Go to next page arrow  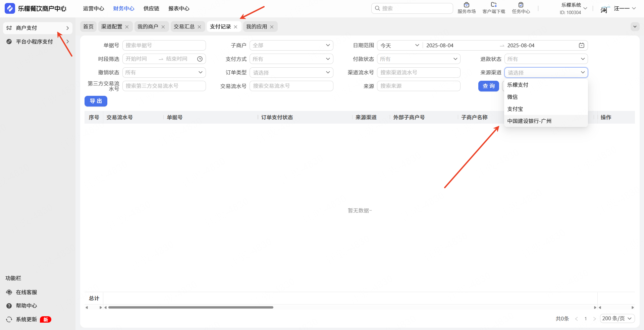[594, 319]
